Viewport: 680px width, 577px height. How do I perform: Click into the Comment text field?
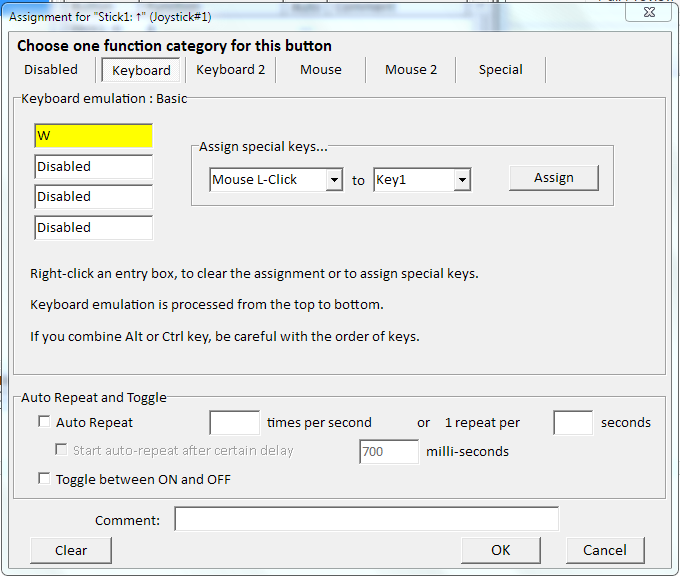click(366, 519)
